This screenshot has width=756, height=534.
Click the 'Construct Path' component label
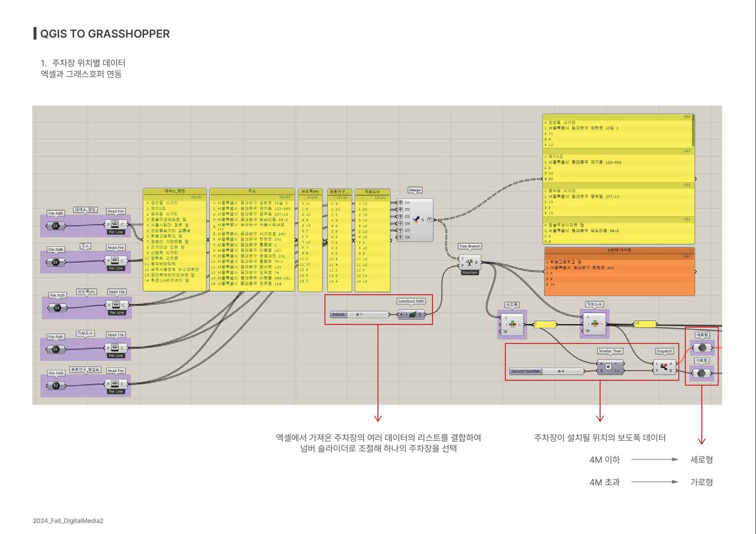(411, 301)
